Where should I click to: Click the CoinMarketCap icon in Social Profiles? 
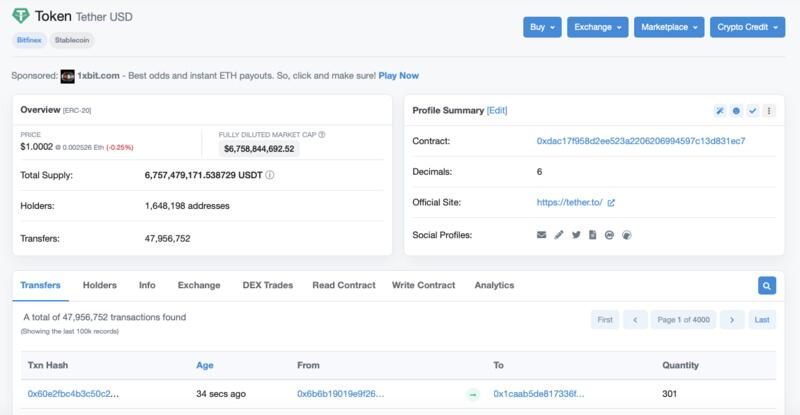[x=609, y=235]
